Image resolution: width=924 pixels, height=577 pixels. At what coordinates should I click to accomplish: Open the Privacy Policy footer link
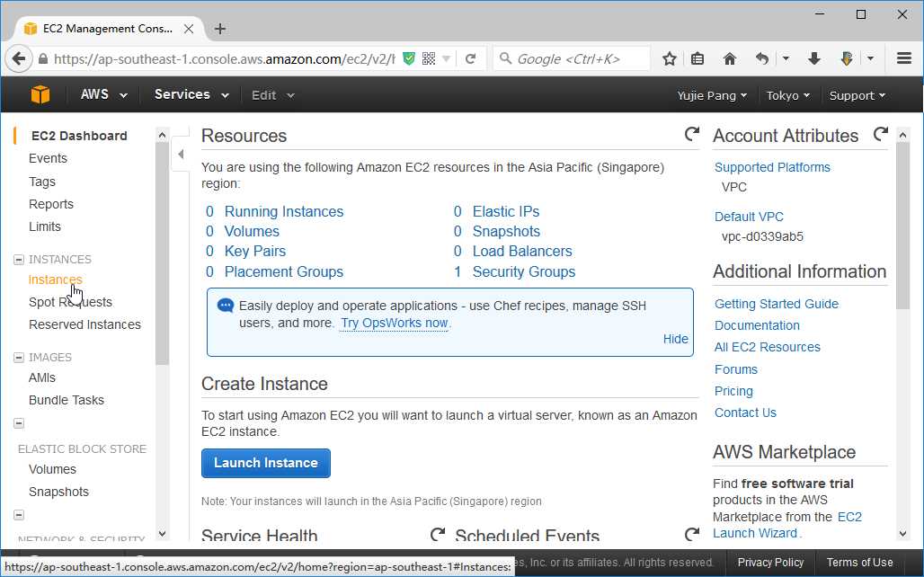(x=771, y=563)
